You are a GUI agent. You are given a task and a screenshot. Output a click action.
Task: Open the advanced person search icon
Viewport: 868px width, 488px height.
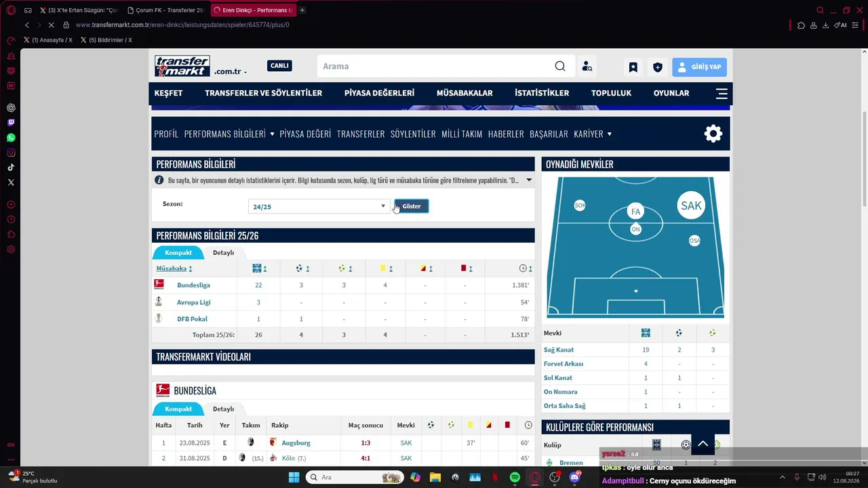coord(587,66)
